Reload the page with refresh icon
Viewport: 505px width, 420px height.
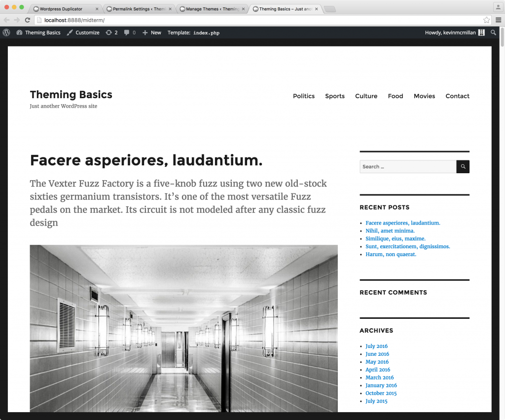28,20
